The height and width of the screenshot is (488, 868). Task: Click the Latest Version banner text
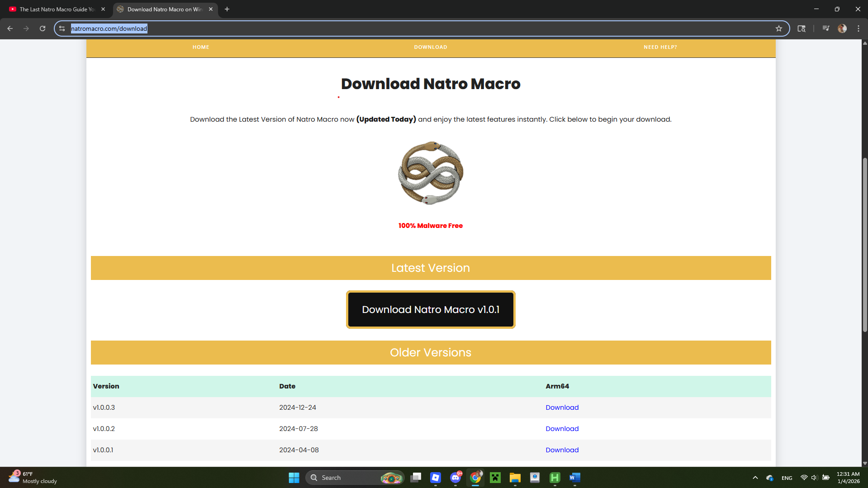tap(431, 268)
